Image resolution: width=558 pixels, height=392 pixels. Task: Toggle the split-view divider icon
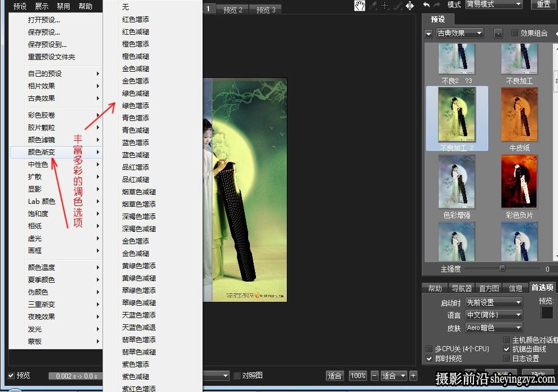410,6
